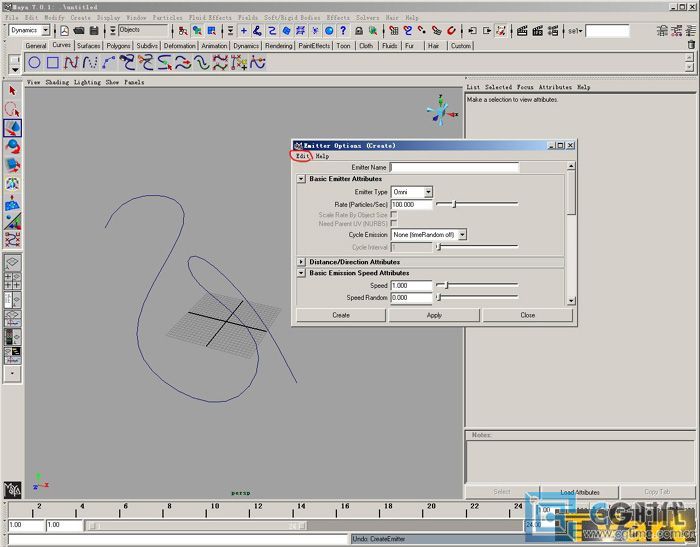Select the Universal Manipulator tool
700x547 pixels.
point(12,184)
